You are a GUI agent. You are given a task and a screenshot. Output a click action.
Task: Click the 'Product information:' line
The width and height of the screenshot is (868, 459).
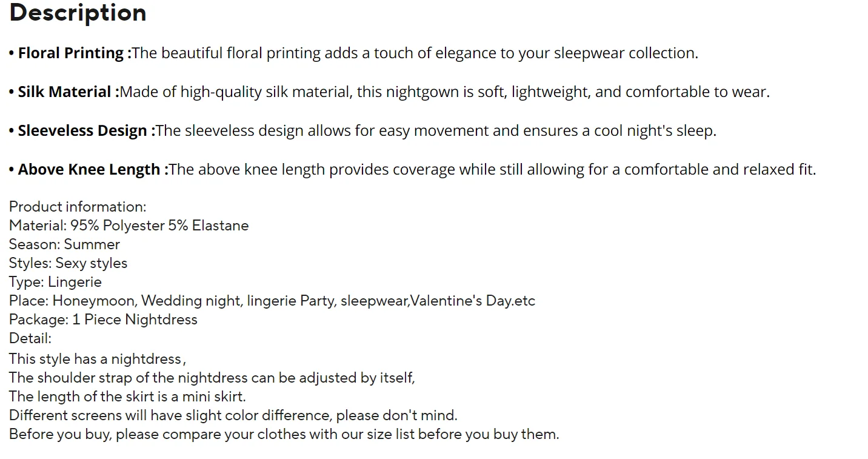[78, 207]
